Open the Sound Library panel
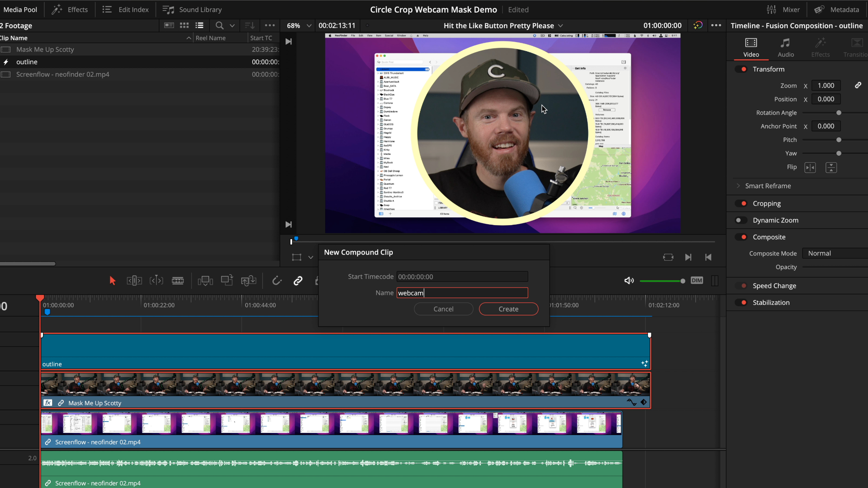 [192, 9]
